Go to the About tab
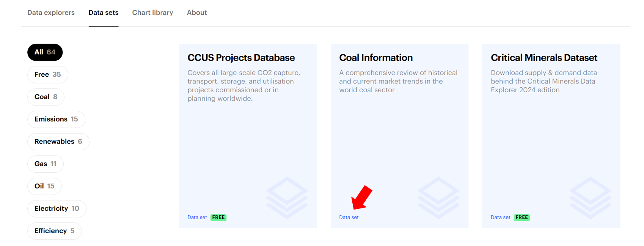 (x=196, y=13)
